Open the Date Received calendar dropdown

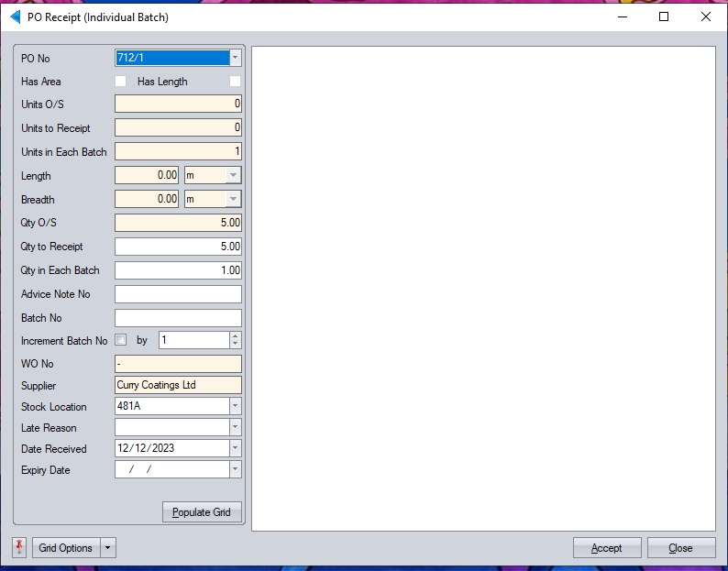point(235,448)
